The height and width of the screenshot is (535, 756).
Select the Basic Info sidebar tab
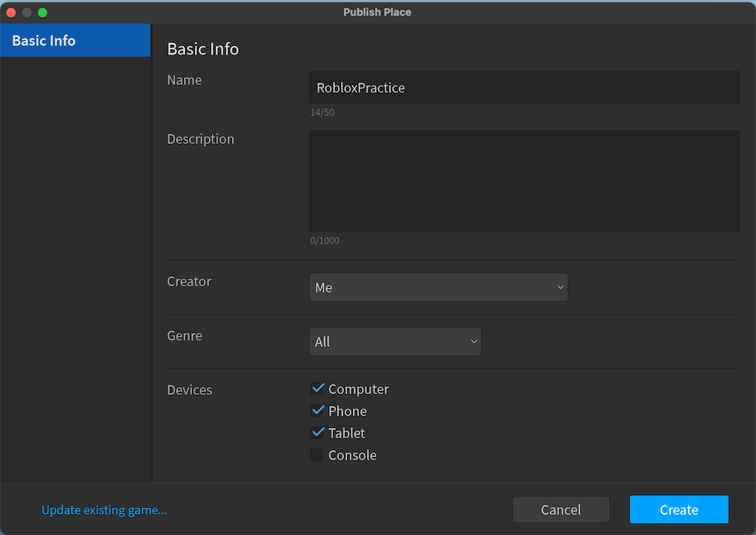tap(75, 41)
